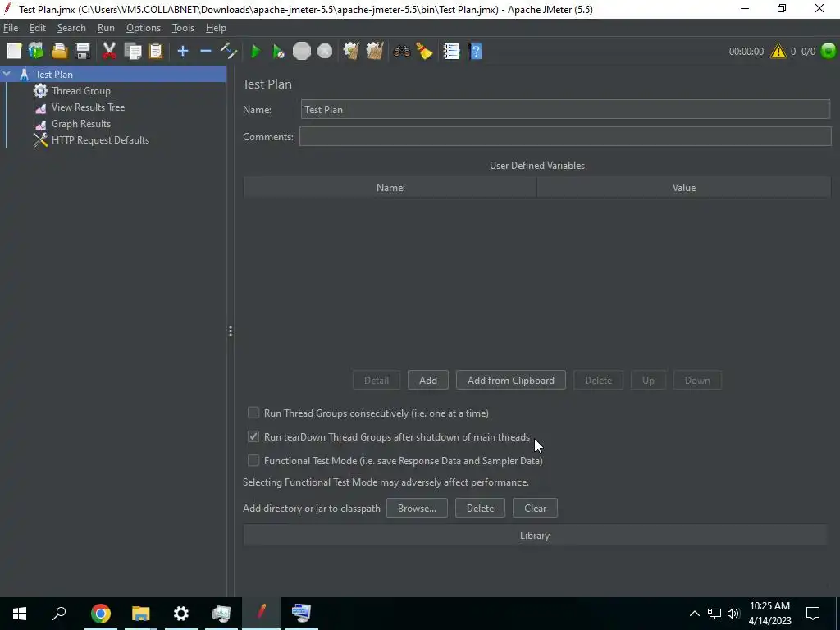Uncheck Run tearDown Thread Groups checkbox

pyautogui.click(x=253, y=436)
